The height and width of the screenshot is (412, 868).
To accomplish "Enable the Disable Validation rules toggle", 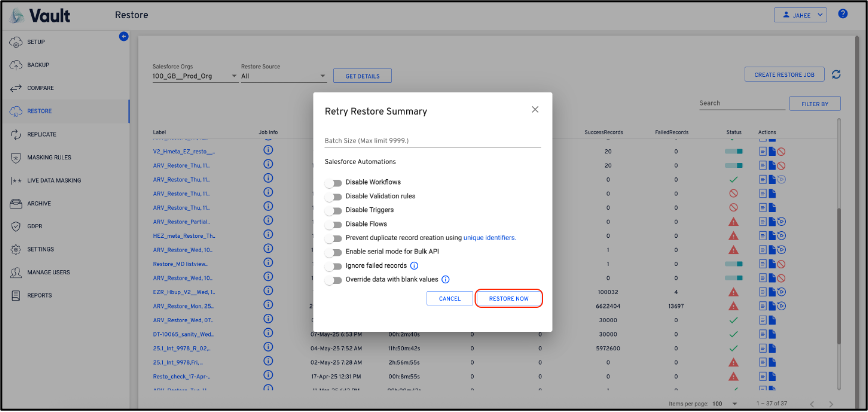I will pos(333,196).
